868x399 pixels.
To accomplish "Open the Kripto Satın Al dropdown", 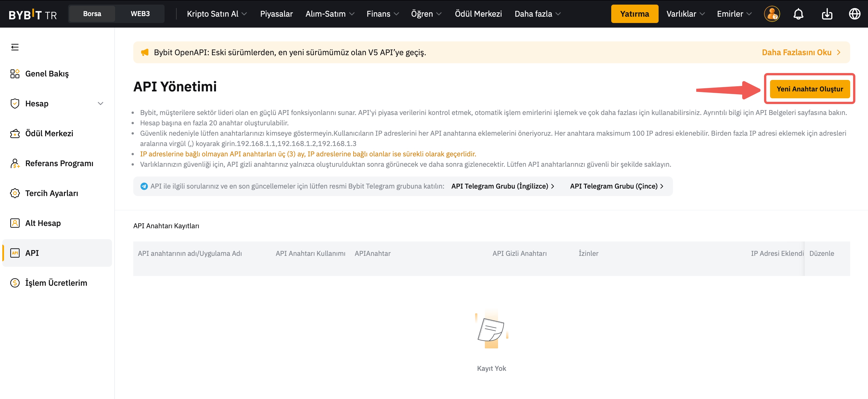I will 217,14.
